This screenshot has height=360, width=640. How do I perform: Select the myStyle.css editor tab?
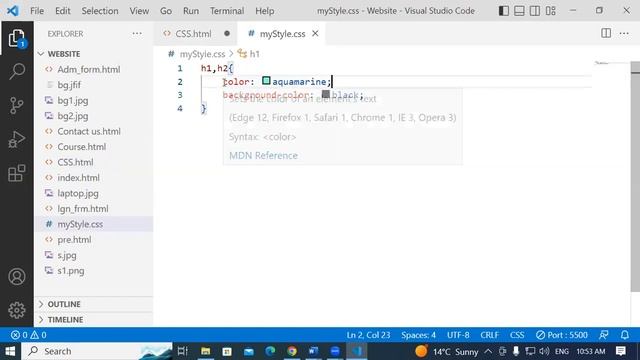[x=282, y=34]
